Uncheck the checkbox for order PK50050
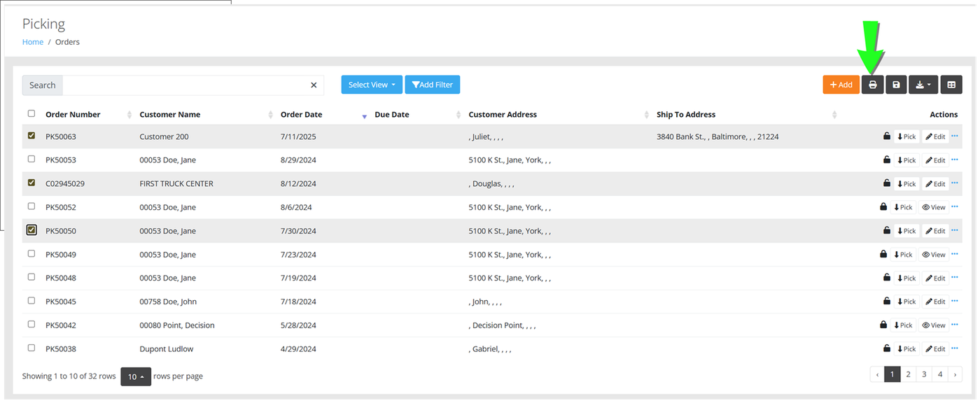The height and width of the screenshot is (403, 980). pos(31,229)
